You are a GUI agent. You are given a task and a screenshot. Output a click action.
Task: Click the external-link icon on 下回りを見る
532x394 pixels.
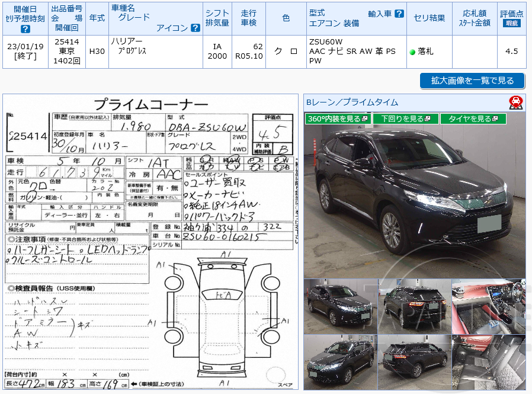(x=428, y=118)
